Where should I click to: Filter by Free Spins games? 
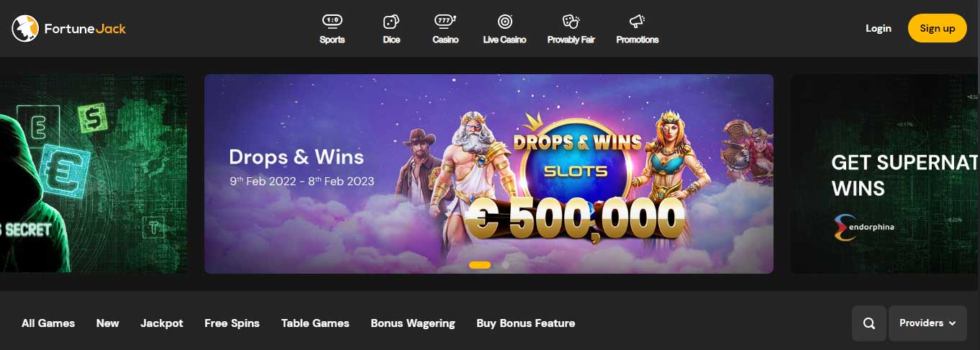[232, 323]
